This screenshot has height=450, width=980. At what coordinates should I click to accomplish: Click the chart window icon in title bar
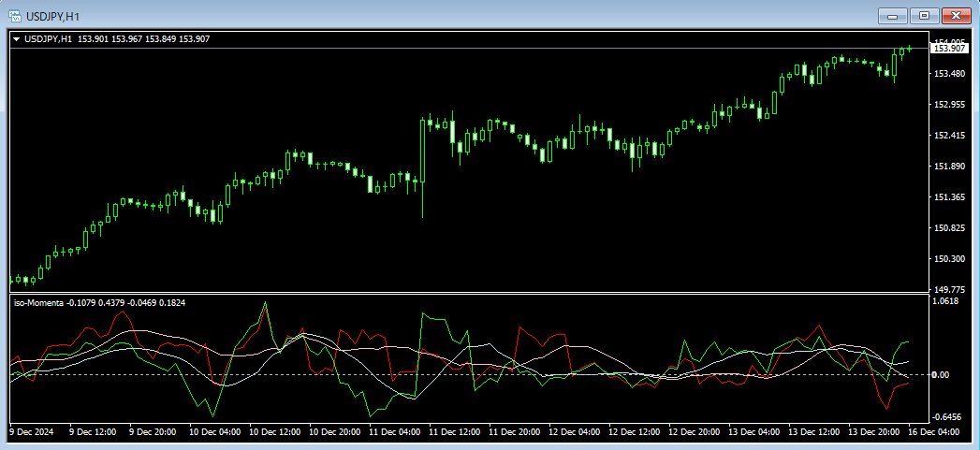tap(16, 15)
